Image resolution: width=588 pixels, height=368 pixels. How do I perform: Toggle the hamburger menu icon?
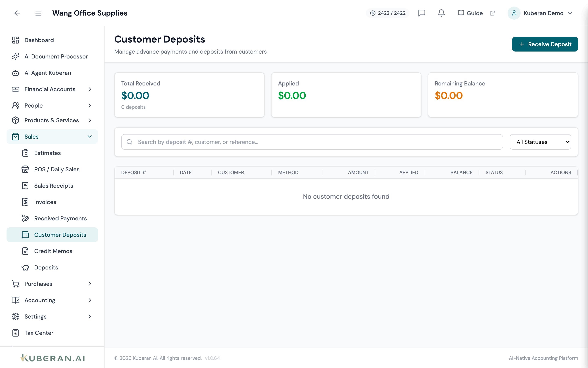coord(38,13)
